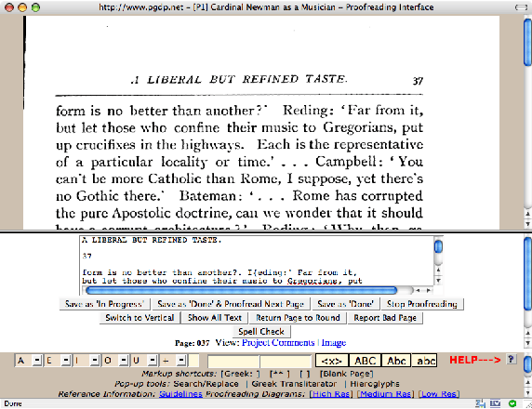
Task: Open the Hieroglyphs pop-up tool
Action: tap(375, 384)
